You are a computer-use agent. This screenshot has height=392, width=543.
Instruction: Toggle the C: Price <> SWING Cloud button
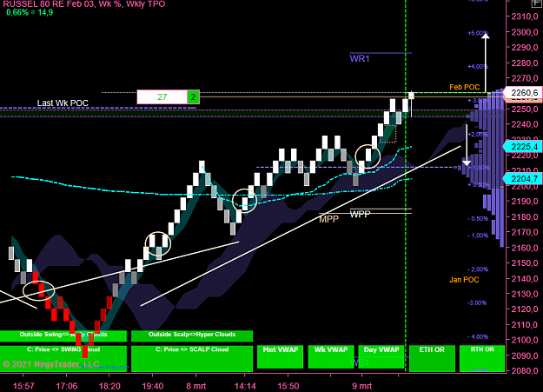click(63, 359)
